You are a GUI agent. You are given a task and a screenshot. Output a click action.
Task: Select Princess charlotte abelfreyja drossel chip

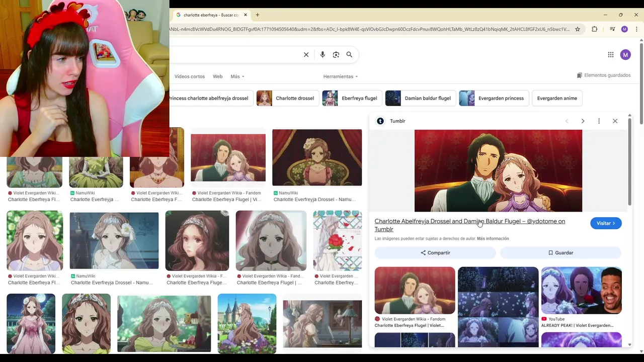pyautogui.click(x=210, y=98)
